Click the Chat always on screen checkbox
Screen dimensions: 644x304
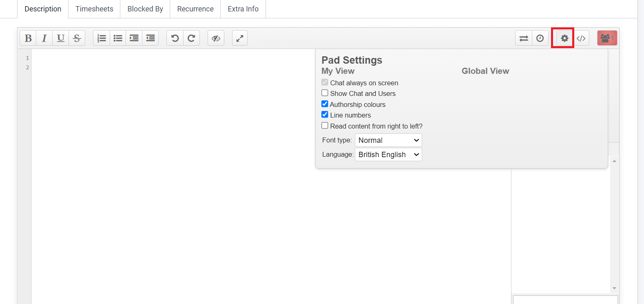325,82
